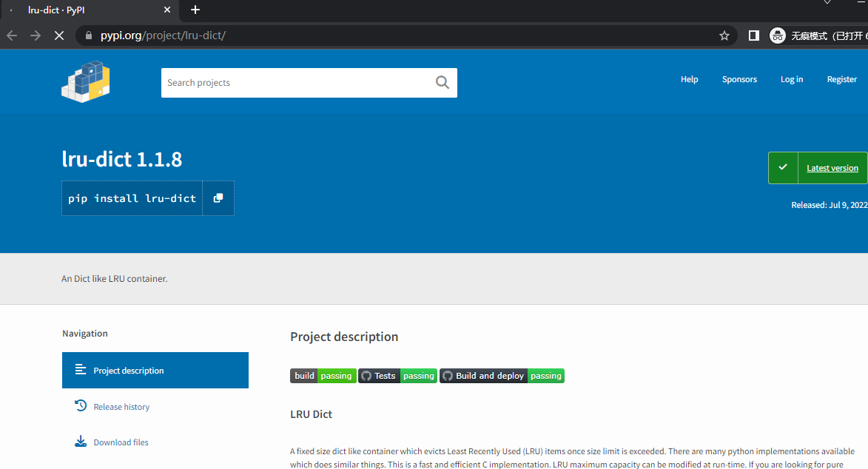Click the Release history clock icon
The width and height of the screenshot is (868, 469).
point(80,406)
